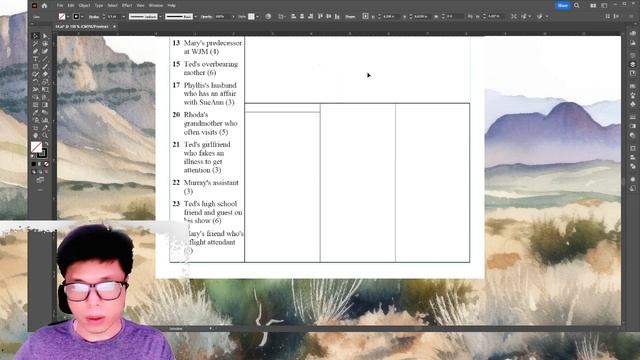The width and height of the screenshot is (640, 360).
Task: Open the Search icon in the top bar
Action: 576,5
